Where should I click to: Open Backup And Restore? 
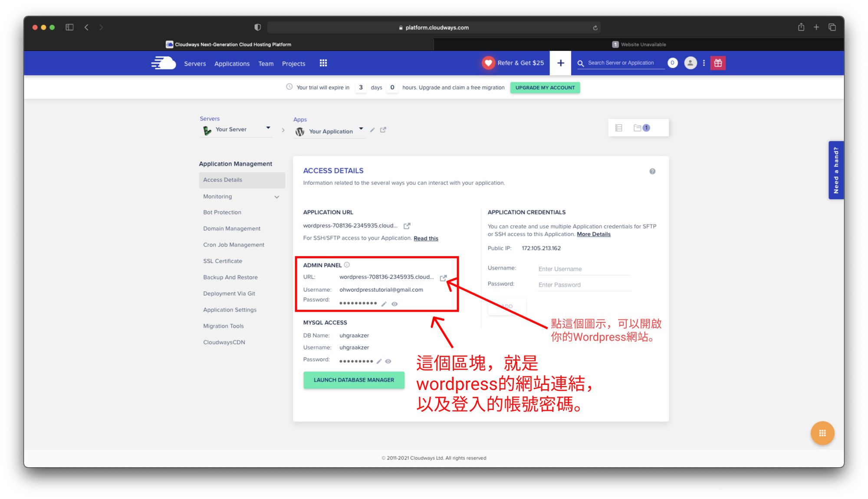click(230, 277)
